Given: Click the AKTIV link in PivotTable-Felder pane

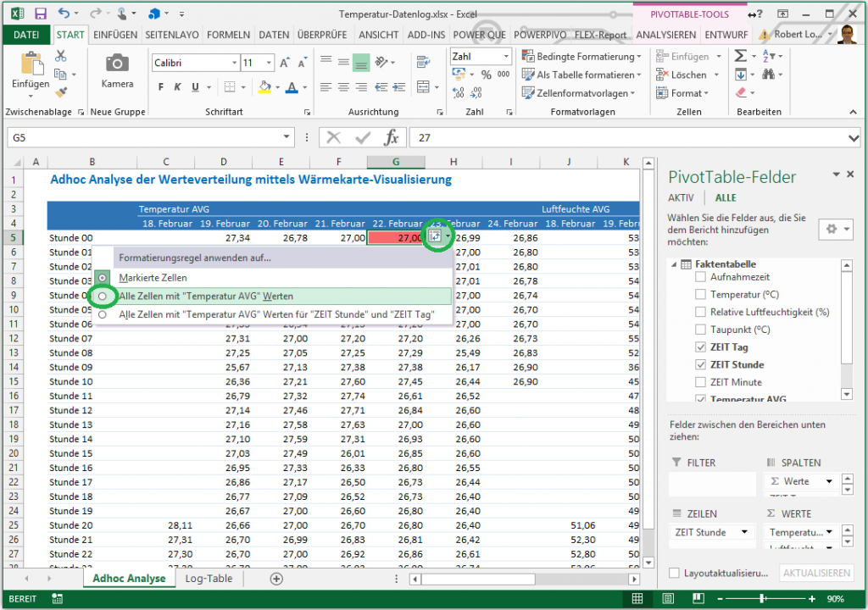Looking at the screenshot, I should (681, 197).
